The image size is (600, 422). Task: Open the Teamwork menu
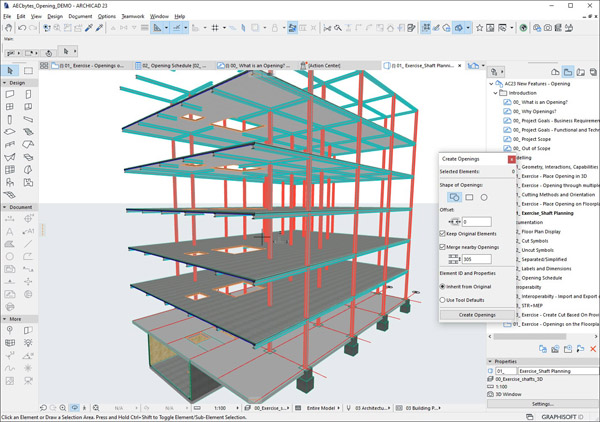133,16
